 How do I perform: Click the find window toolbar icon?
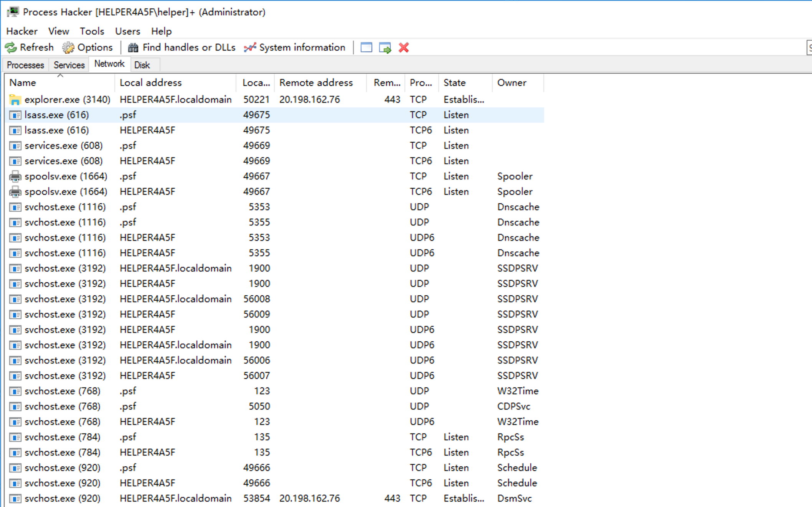[366, 48]
